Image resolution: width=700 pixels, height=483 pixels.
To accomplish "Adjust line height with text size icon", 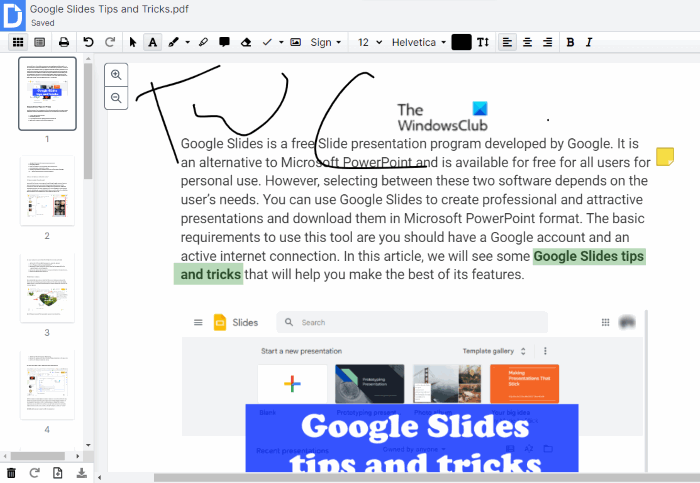I will click(x=483, y=42).
